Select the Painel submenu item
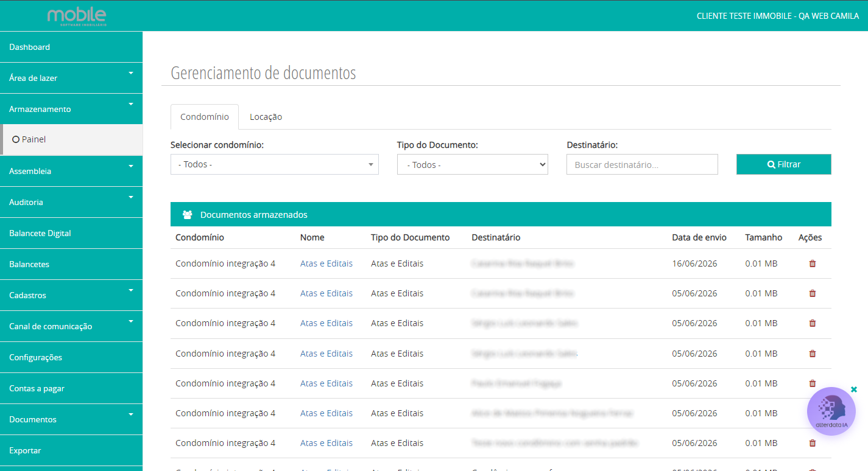 coord(71,139)
